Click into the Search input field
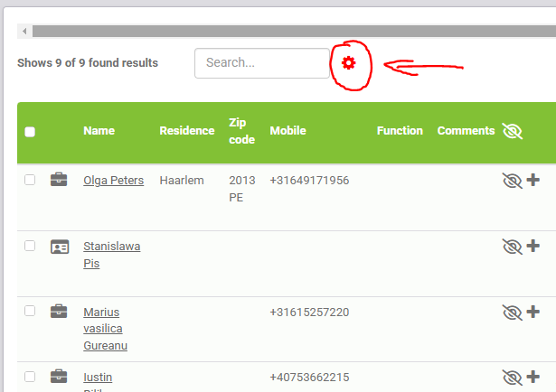Image resolution: width=556 pixels, height=392 pixels. 262,63
